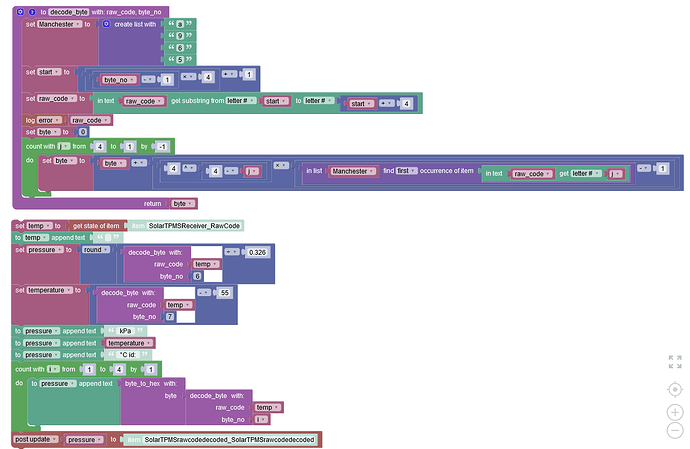This screenshot has width=690, height=449.
Task: Click the help question-mark icon on decode_byte
Action: click(32, 12)
